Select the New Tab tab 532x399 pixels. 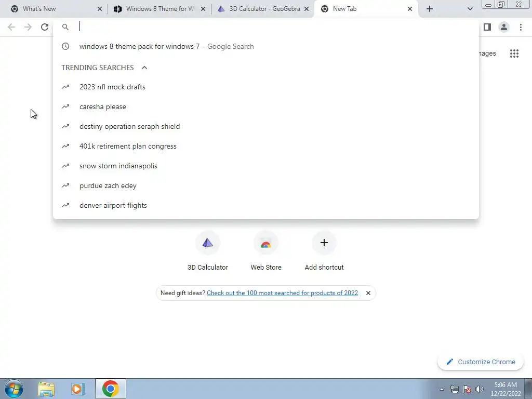[366, 9]
